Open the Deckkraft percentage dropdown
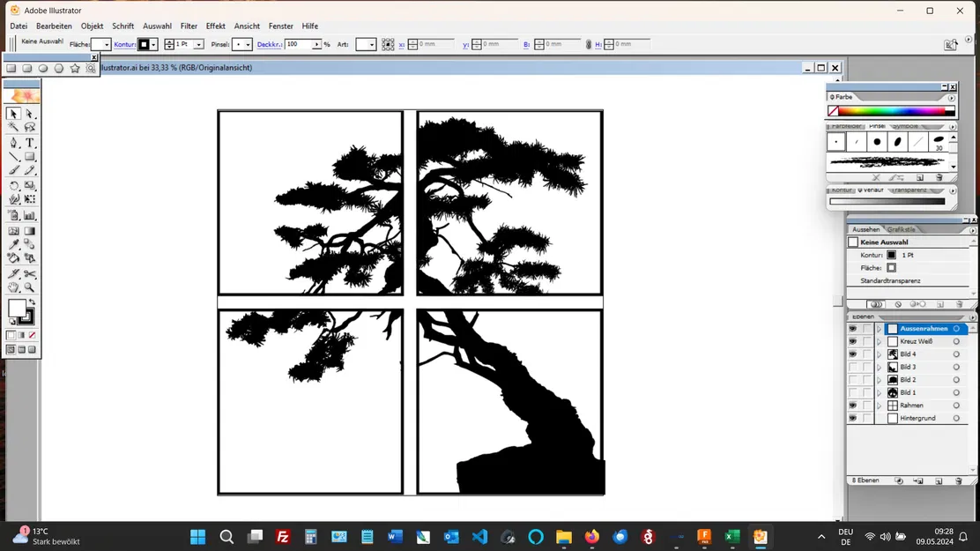This screenshot has width=980, height=551. pos(316,44)
